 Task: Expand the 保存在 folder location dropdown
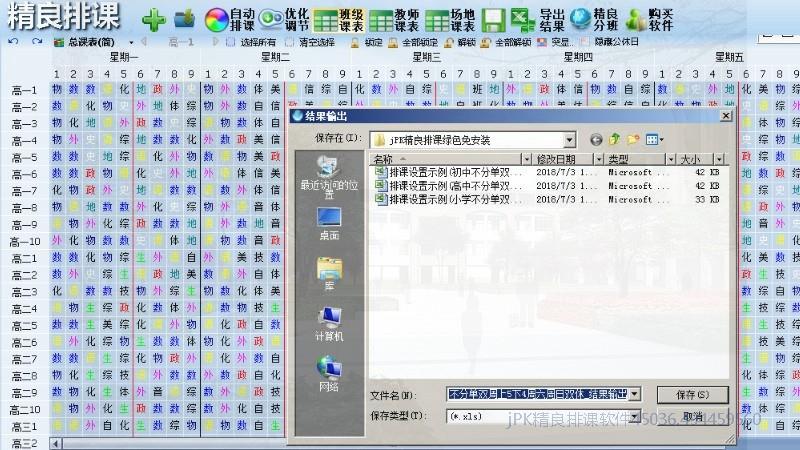pos(569,140)
